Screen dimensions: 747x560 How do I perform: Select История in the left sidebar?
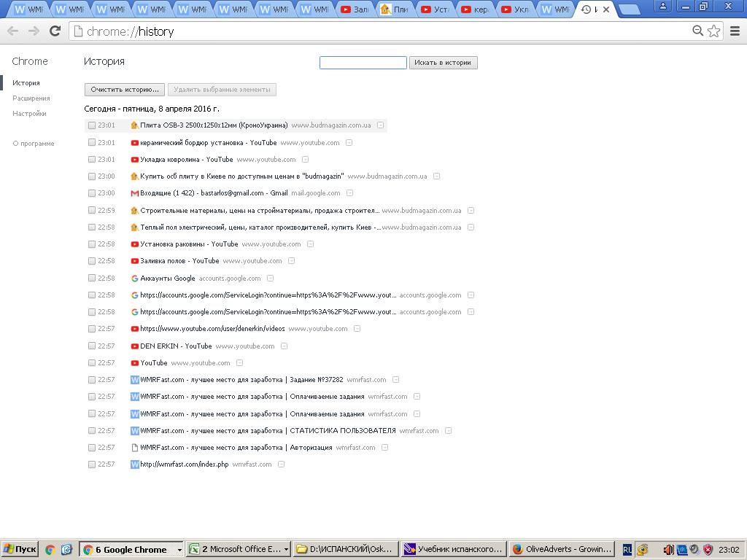[x=26, y=83]
